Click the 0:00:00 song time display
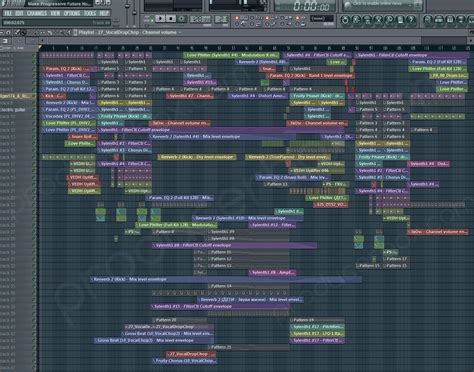The image size is (474, 372). tap(311, 6)
